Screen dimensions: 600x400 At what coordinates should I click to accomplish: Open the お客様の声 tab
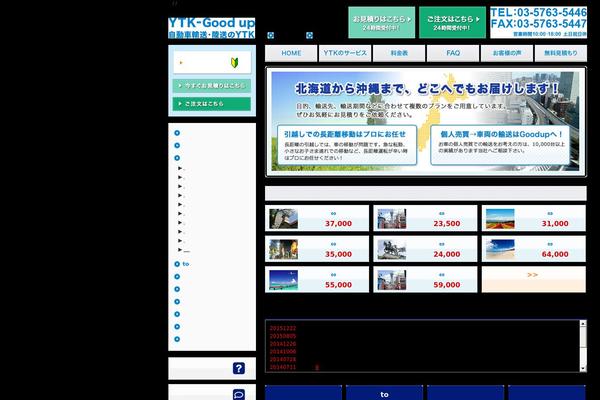pyautogui.click(x=507, y=53)
